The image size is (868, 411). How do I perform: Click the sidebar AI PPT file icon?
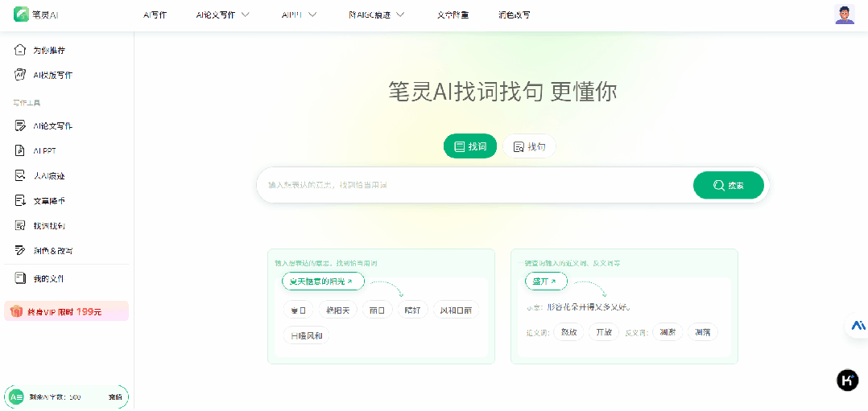tap(20, 150)
